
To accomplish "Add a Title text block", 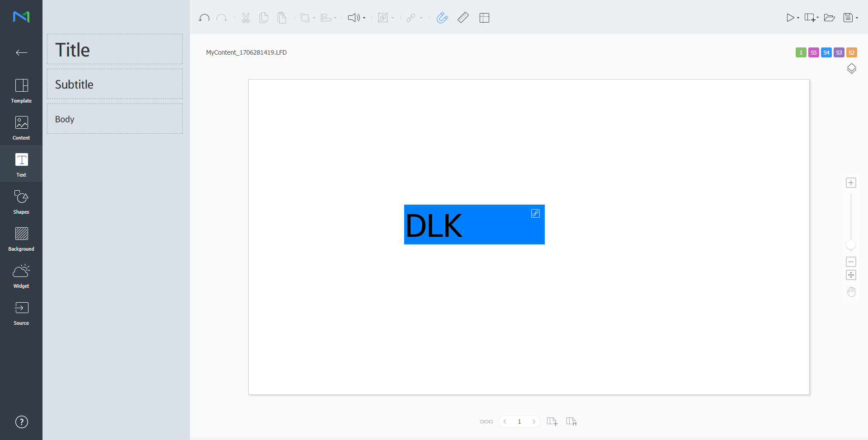I will (115, 49).
